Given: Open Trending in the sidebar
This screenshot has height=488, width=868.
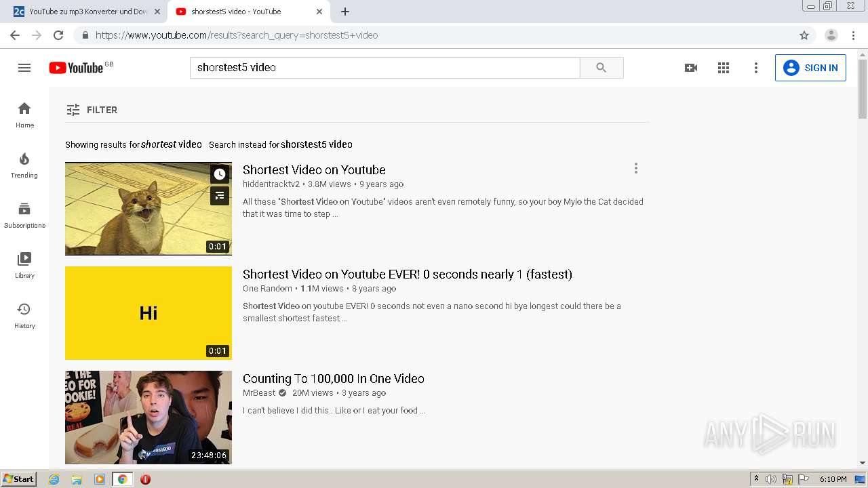Looking at the screenshot, I should click(24, 165).
